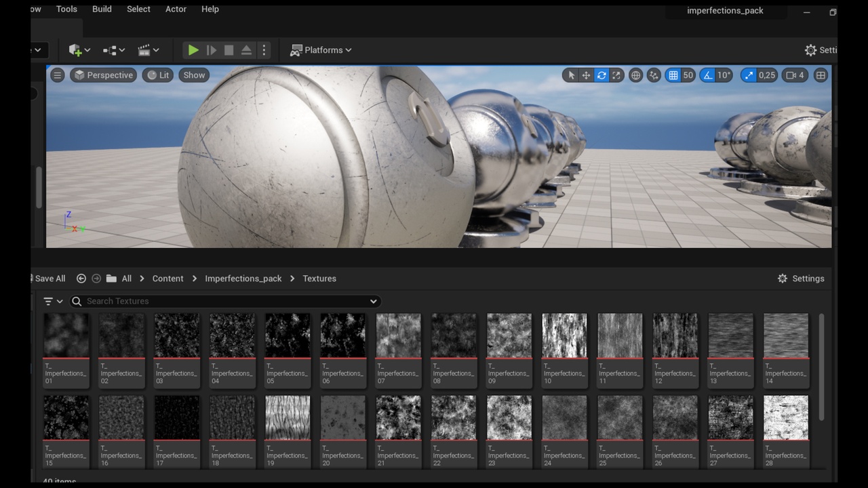Start Play in Editor with the green arrow

pyautogui.click(x=193, y=50)
